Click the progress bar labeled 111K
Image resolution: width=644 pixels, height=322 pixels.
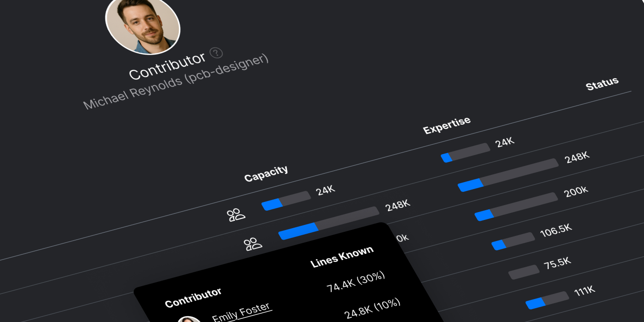point(547,300)
